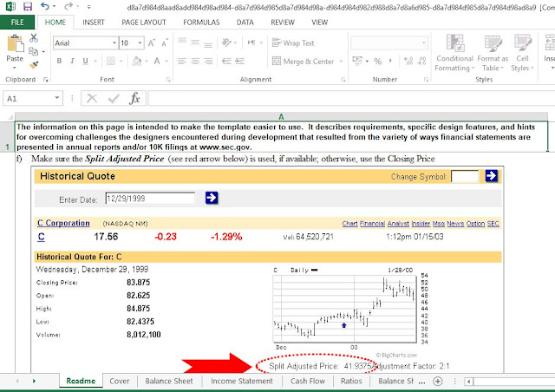This screenshot has width=555, height=392.
Task: Click Decrease Indent icon
Action: pos(226,62)
